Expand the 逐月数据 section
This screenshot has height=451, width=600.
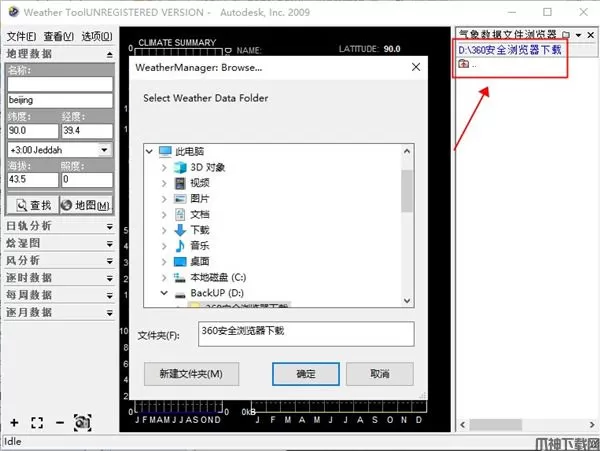point(110,313)
